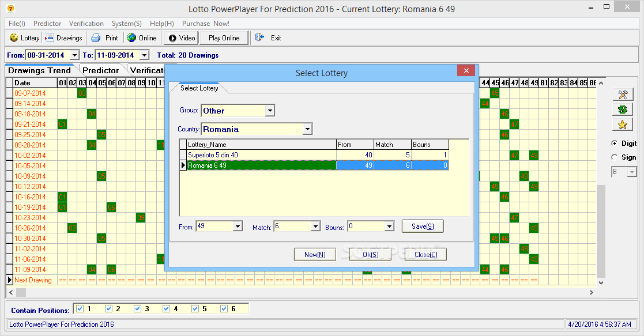Click the 09-14-2014 row selector cell

coord(9,104)
